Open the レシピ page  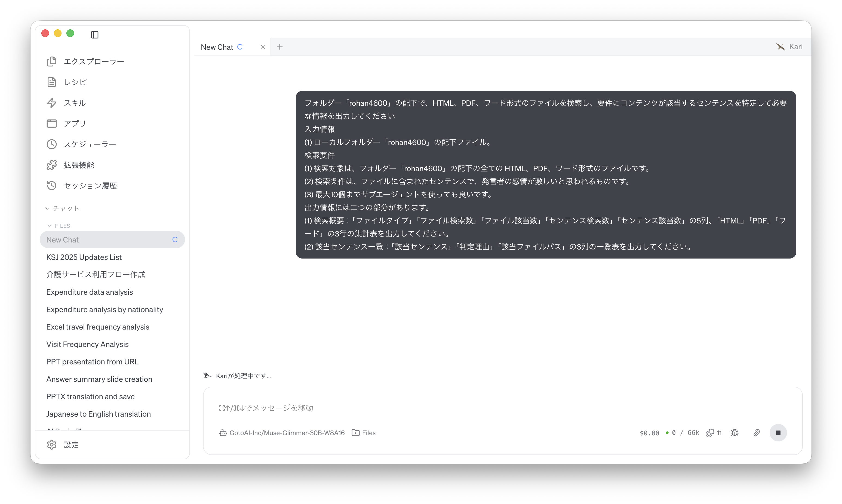(x=67, y=82)
